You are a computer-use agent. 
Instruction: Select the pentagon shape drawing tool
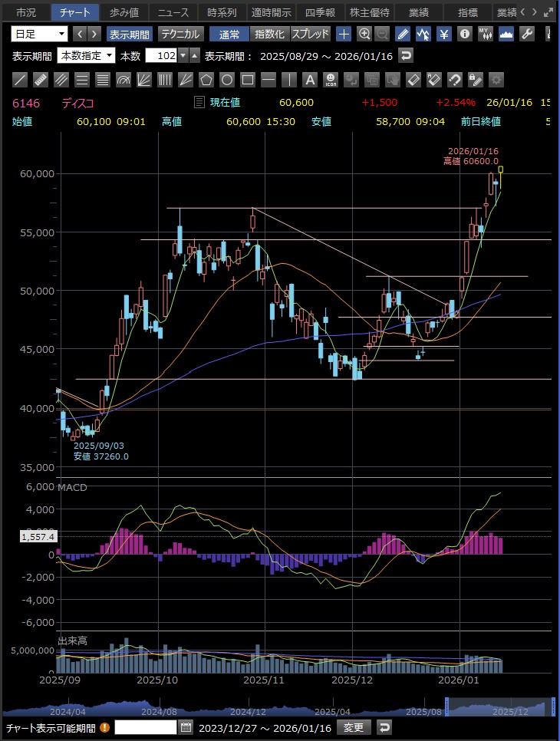coord(206,80)
